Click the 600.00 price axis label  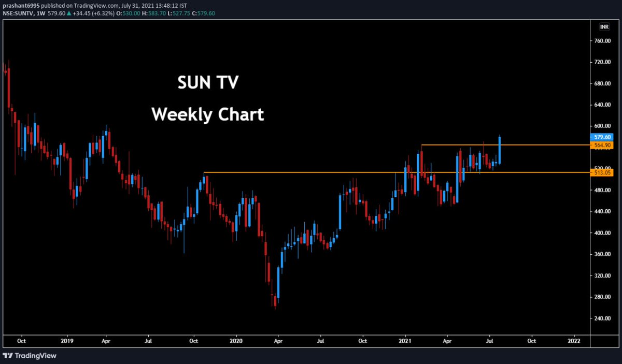click(601, 126)
